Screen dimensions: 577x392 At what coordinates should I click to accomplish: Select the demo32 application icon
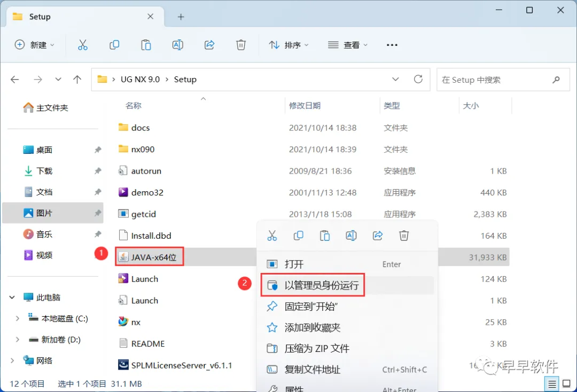(123, 192)
